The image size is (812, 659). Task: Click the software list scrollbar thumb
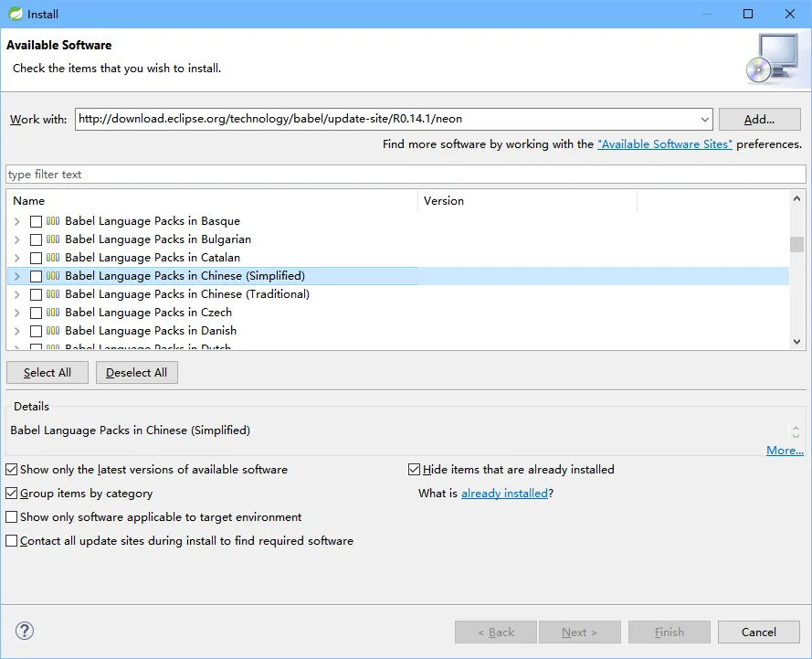click(x=796, y=244)
